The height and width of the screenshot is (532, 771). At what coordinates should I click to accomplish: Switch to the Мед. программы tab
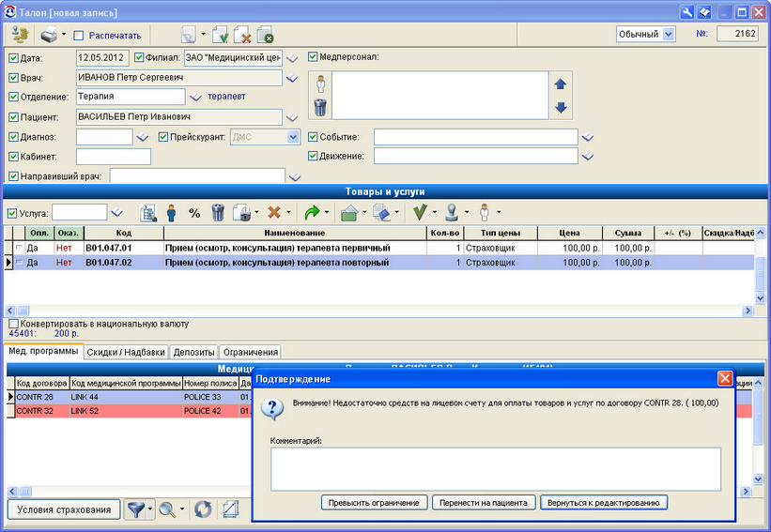point(43,351)
